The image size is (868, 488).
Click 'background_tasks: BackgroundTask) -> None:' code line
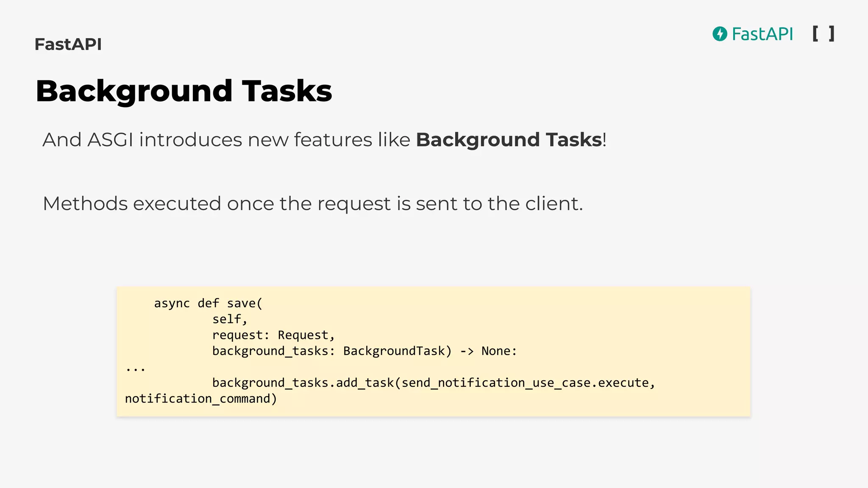point(365,351)
